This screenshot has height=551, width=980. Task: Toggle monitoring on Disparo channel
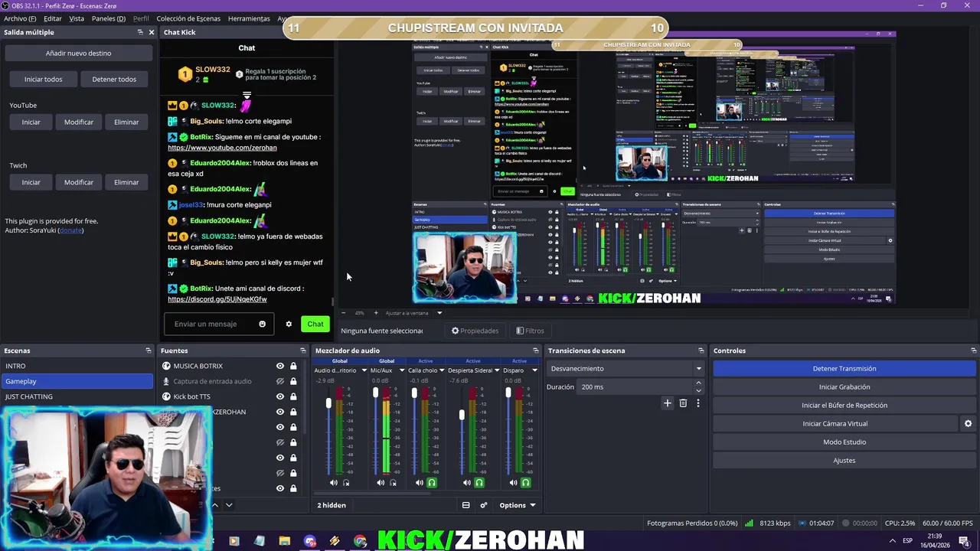coord(526,483)
